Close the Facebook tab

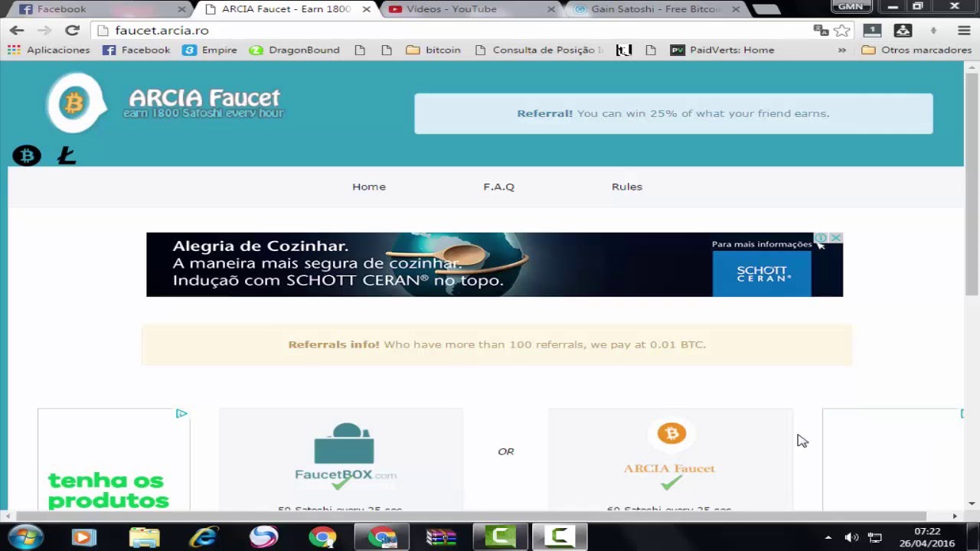point(181,9)
